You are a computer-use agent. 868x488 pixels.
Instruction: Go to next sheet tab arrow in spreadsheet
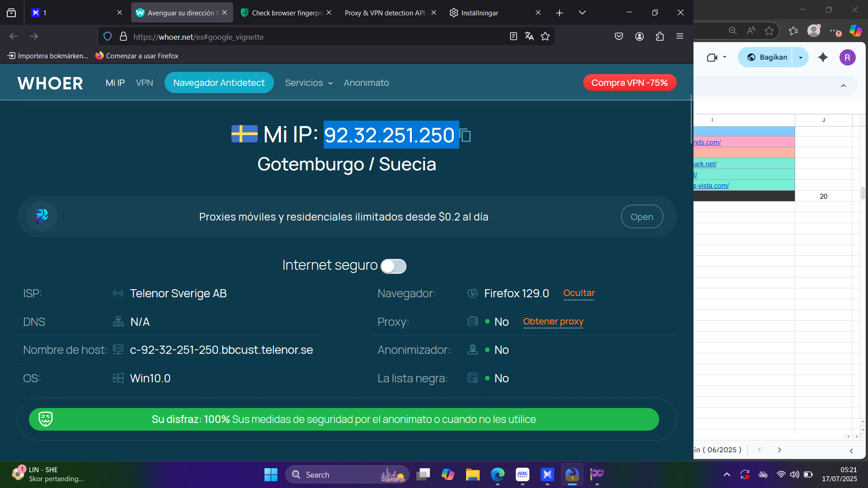click(x=779, y=450)
